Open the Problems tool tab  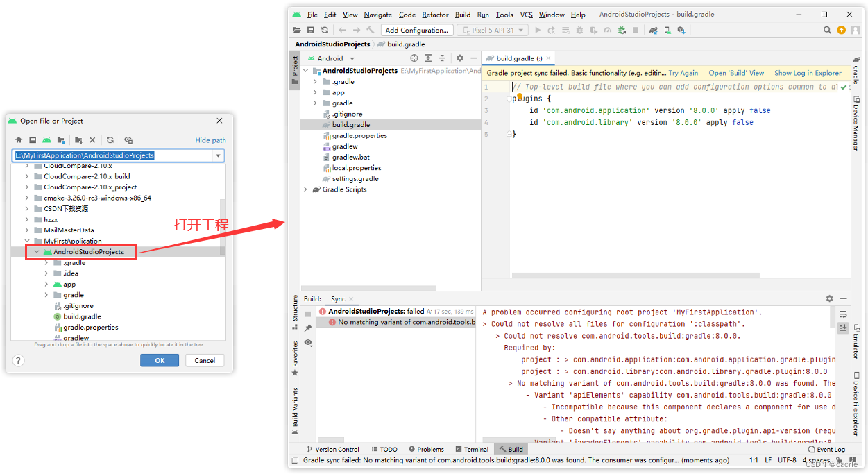[x=426, y=449]
